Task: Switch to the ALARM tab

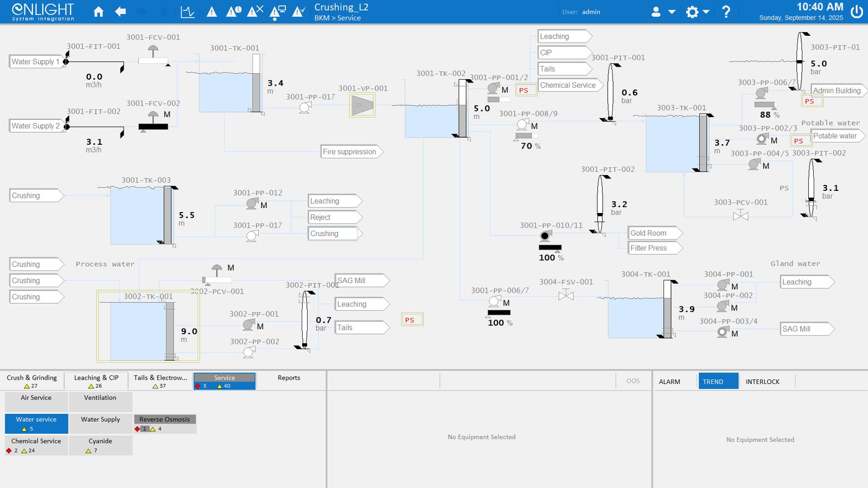Action: click(x=669, y=382)
